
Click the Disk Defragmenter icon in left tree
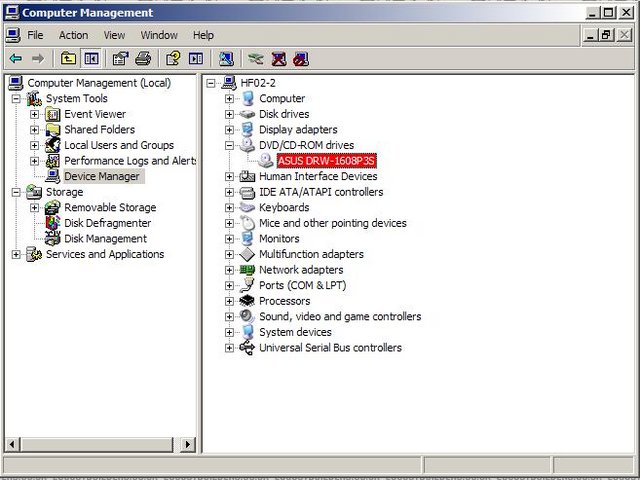(x=53, y=223)
